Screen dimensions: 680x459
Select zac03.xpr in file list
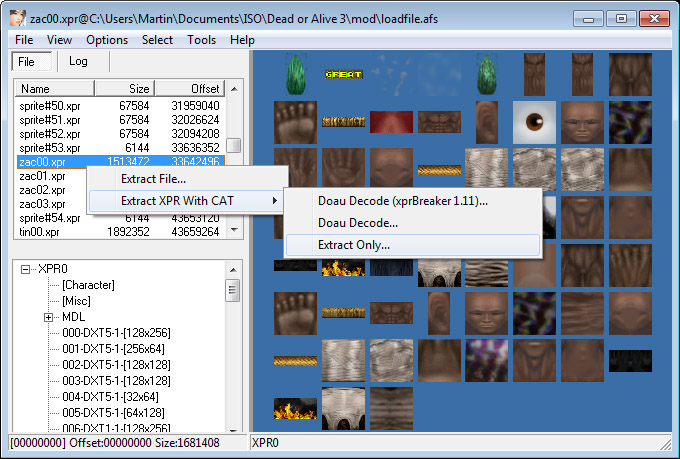click(42, 204)
